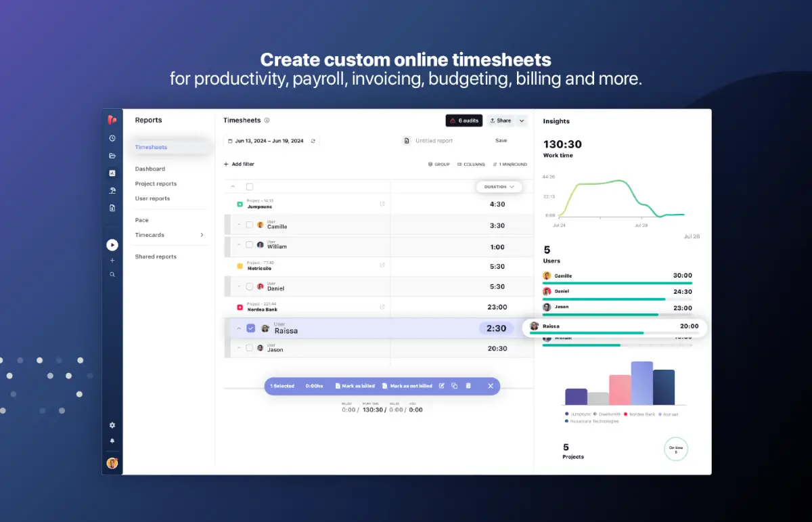Open Jumpsunc project external link icon
This screenshot has width=812, height=522.
pyautogui.click(x=382, y=204)
